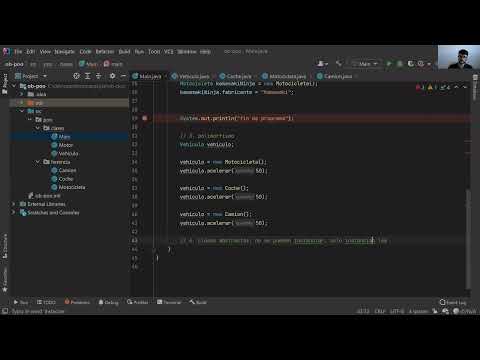Open the Terminal tool window

(x=169, y=302)
